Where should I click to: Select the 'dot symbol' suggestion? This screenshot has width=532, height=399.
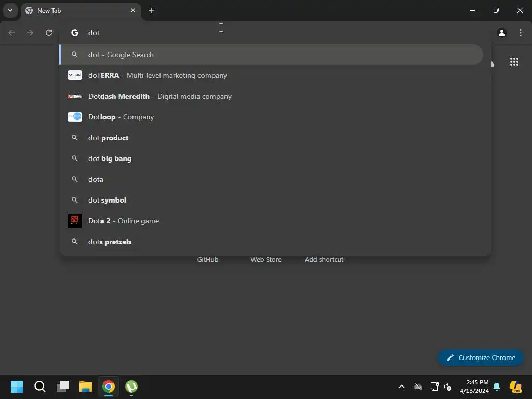tap(271, 200)
